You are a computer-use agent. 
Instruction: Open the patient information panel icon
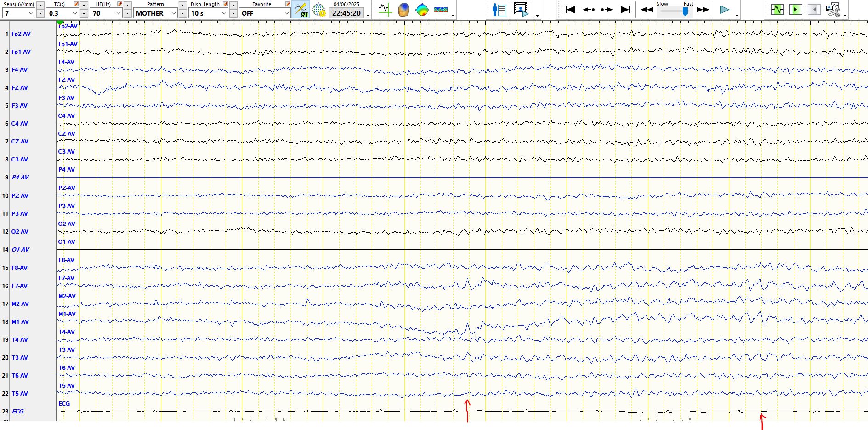(499, 10)
